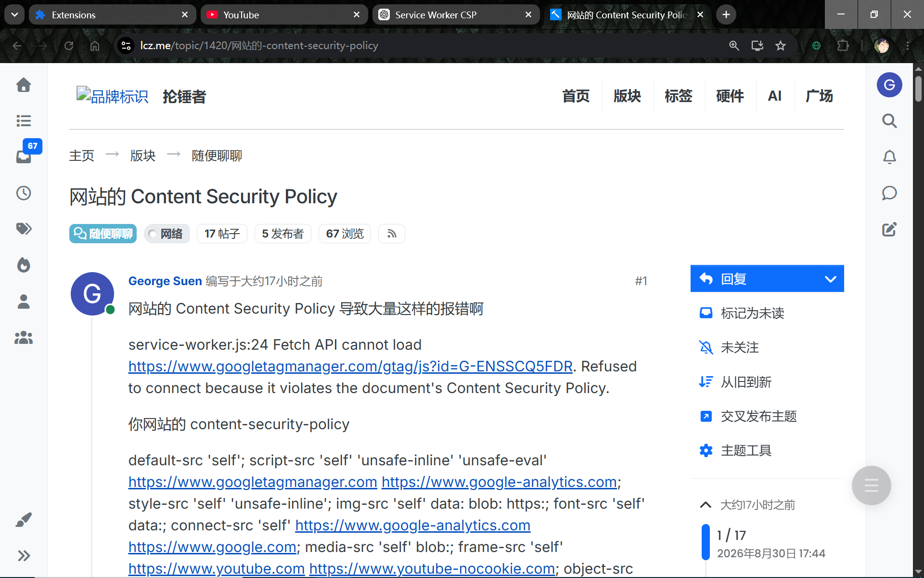
Task: Switch to the Extensions tab
Action: pyautogui.click(x=113, y=15)
